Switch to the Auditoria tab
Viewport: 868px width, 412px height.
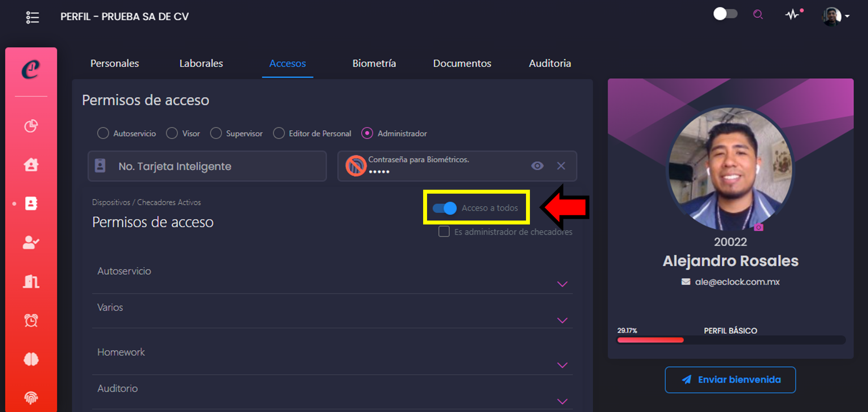[x=550, y=63]
